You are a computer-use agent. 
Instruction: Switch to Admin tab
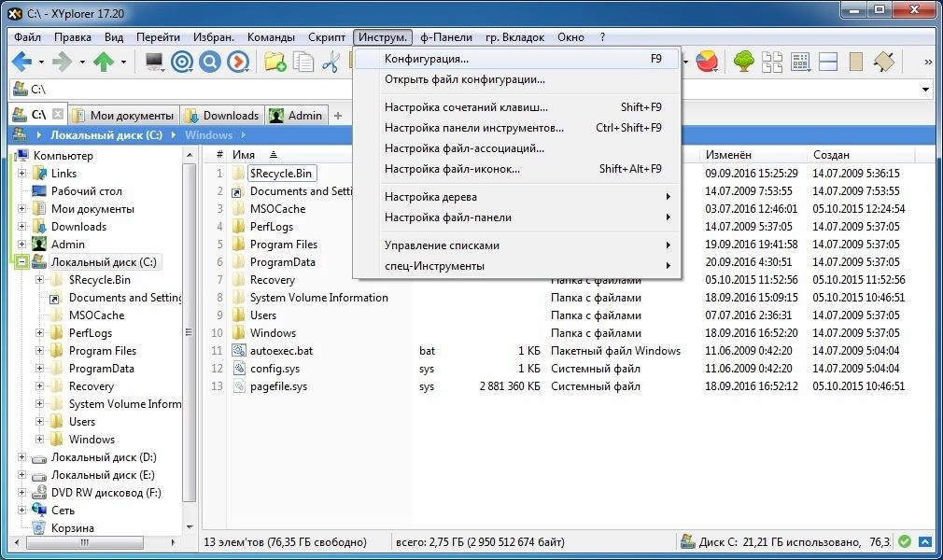point(297,116)
